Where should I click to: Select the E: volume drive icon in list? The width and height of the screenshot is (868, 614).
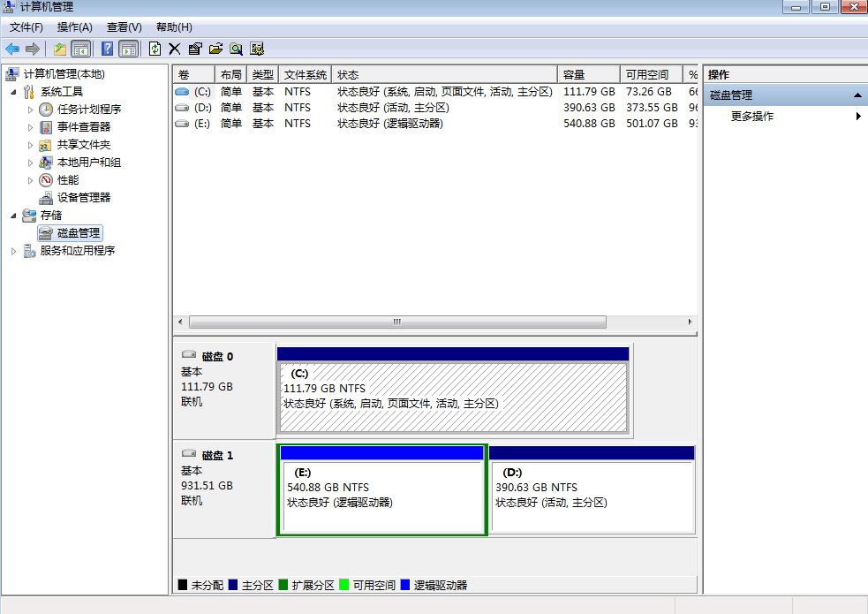point(182,124)
